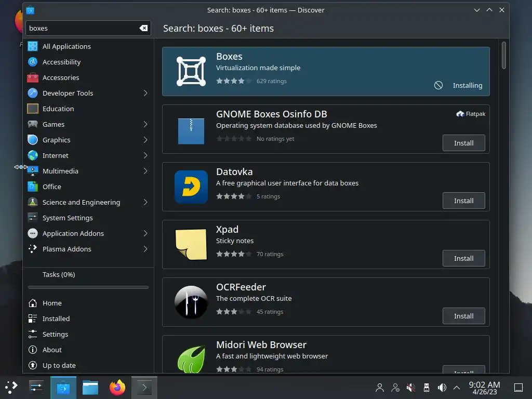Install OCRFeeder

pos(463,316)
